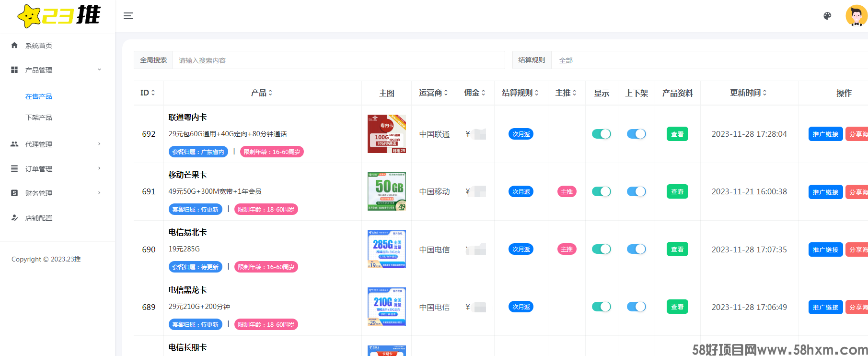Image resolution: width=868 pixels, height=356 pixels.
Task: Click the 23推 star logo
Action: 58,16
